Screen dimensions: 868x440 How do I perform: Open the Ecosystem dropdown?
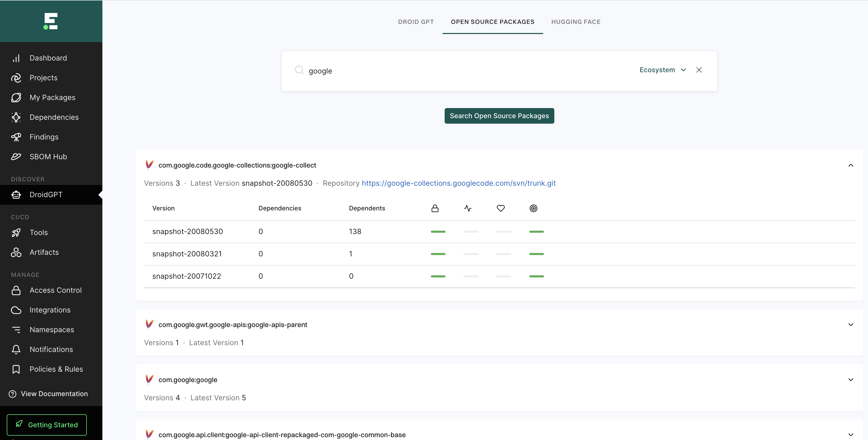tap(662, 70)
